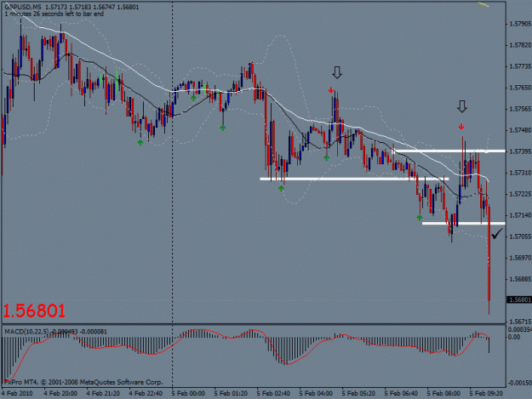Click the -0.00150 MACD scale value

click(519, 383)
